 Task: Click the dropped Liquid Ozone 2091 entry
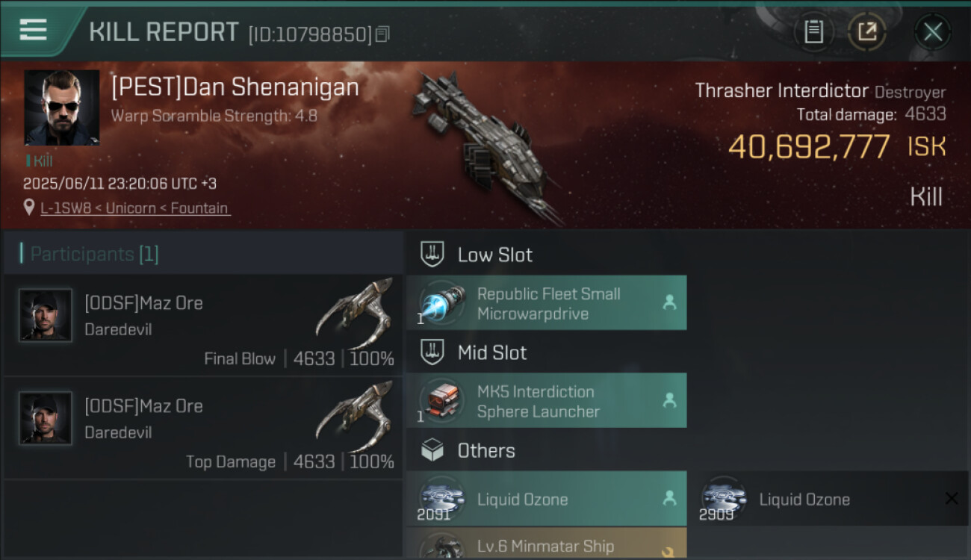click(x=546, y=499)
